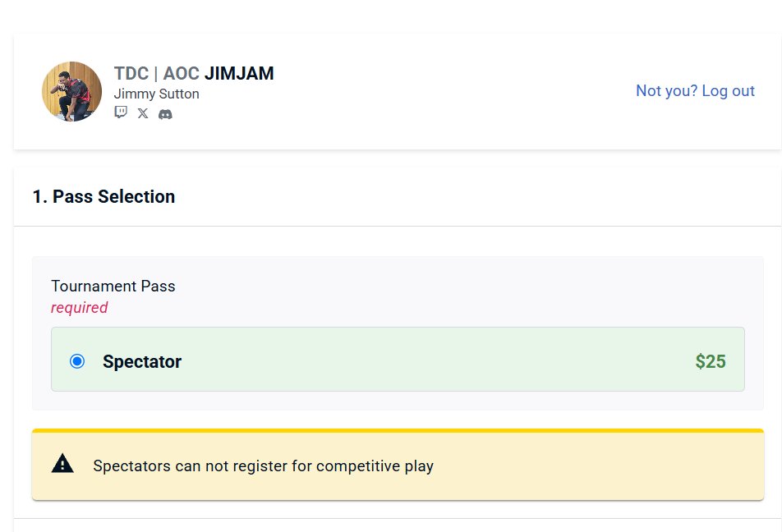Select the Spectator radio button

77,361
